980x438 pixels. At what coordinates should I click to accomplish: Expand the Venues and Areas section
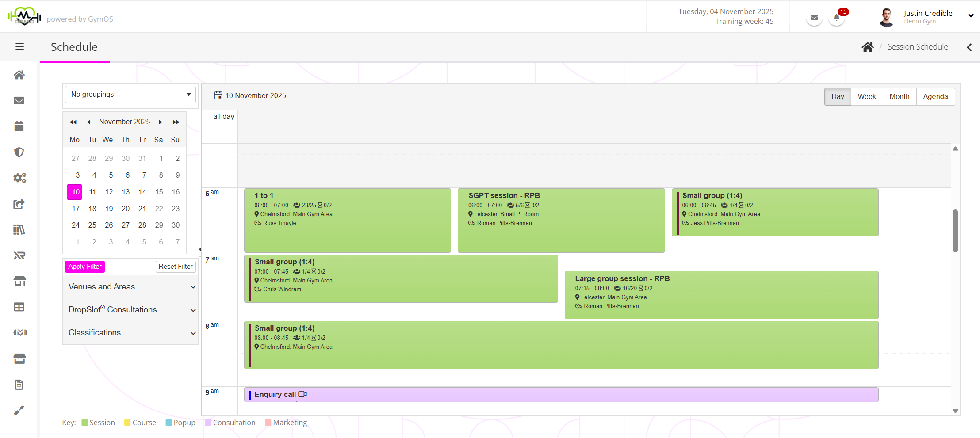coord(130,287)
